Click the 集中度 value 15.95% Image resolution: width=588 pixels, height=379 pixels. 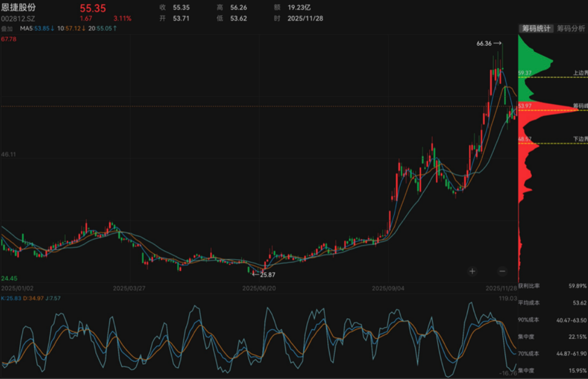click(578, 371)
